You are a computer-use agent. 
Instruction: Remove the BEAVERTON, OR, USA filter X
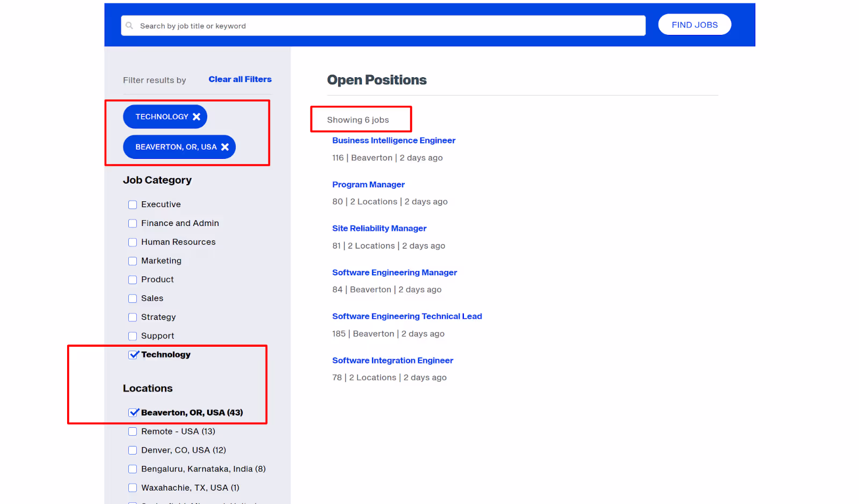click(225, 147)
